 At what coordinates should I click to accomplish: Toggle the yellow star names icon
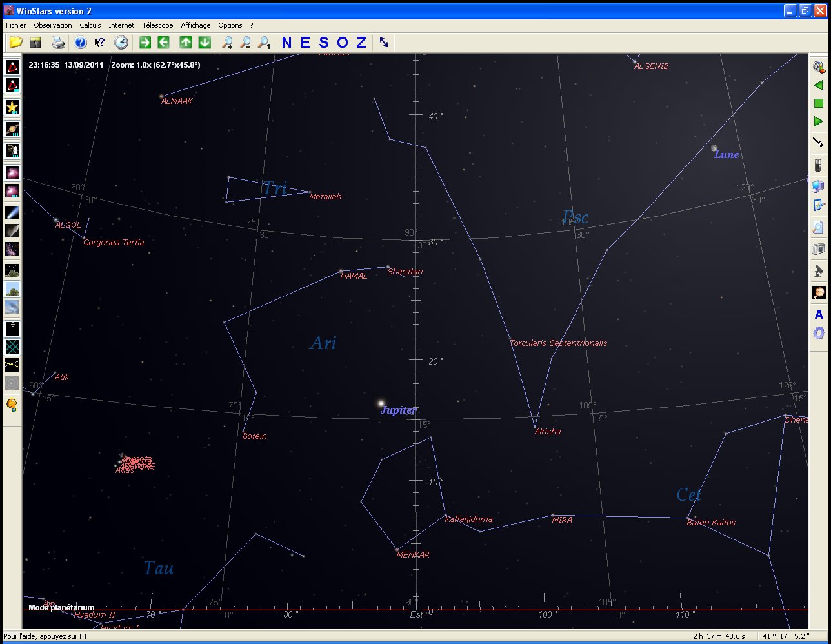click(12, 107)
